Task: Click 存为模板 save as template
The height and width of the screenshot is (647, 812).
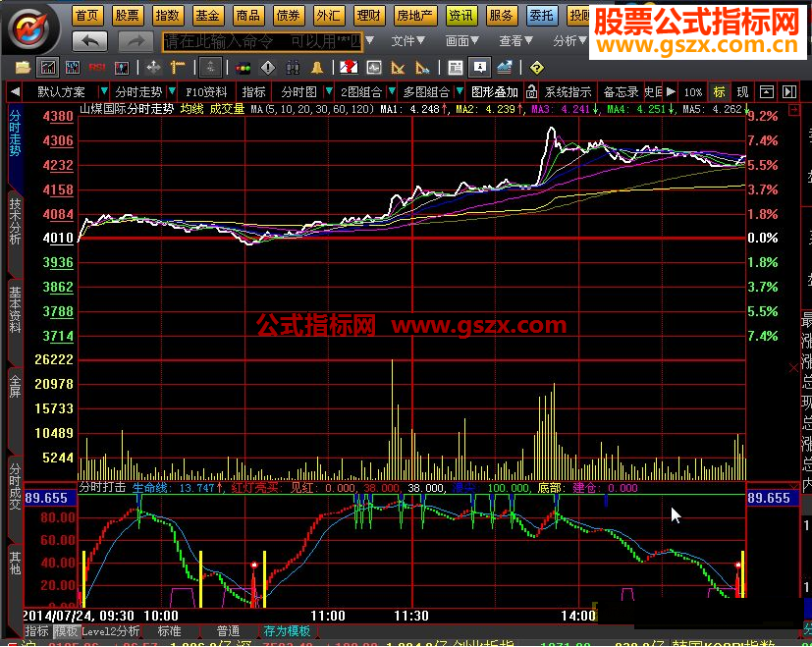Action: 287,631
